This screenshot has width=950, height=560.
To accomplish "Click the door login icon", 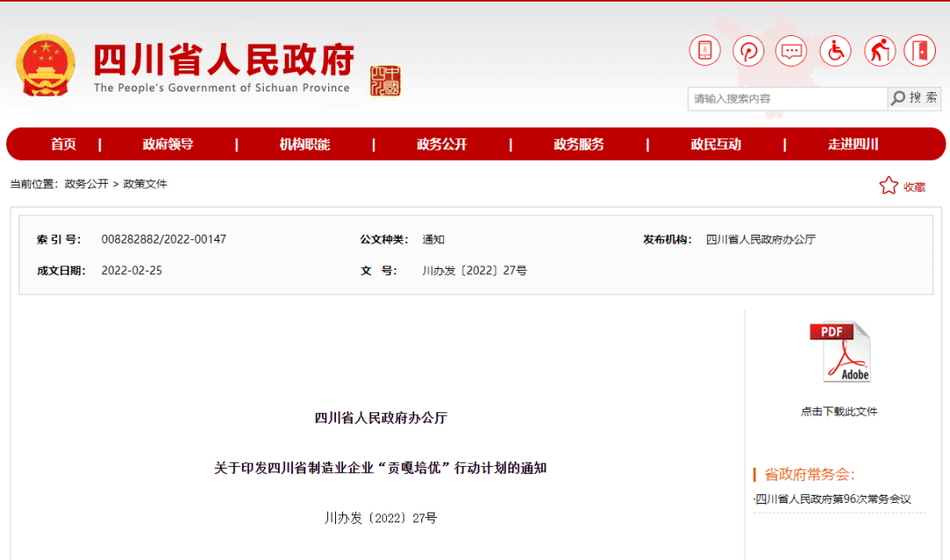I will (x=920, y=50).
